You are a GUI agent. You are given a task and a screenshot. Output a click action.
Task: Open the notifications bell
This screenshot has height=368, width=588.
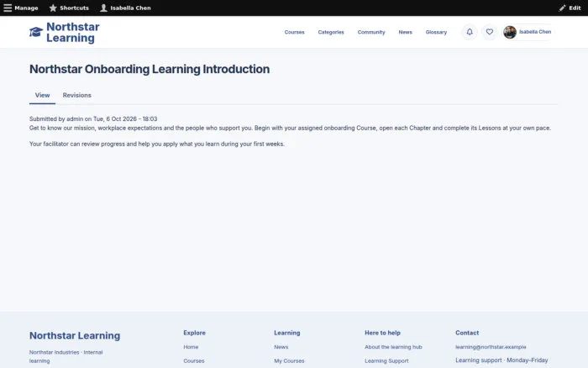click(470, 32)
